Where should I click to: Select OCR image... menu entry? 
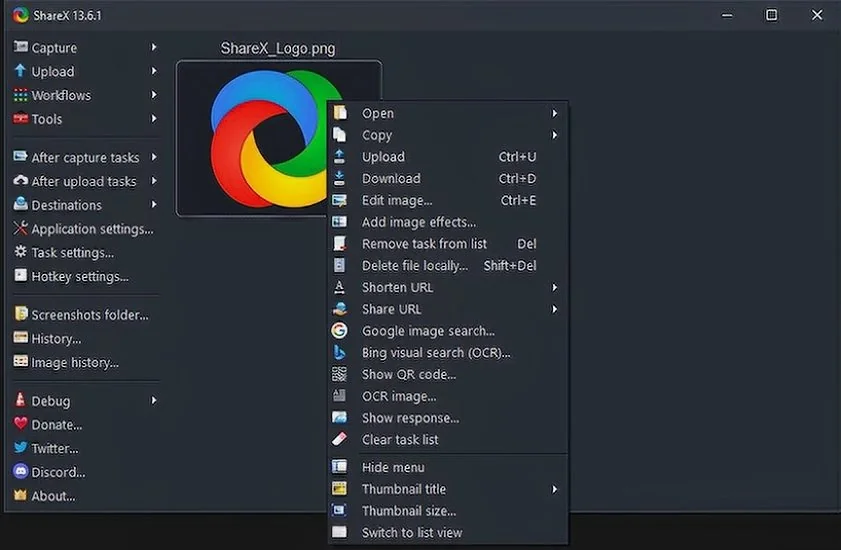tap(447, 396)
